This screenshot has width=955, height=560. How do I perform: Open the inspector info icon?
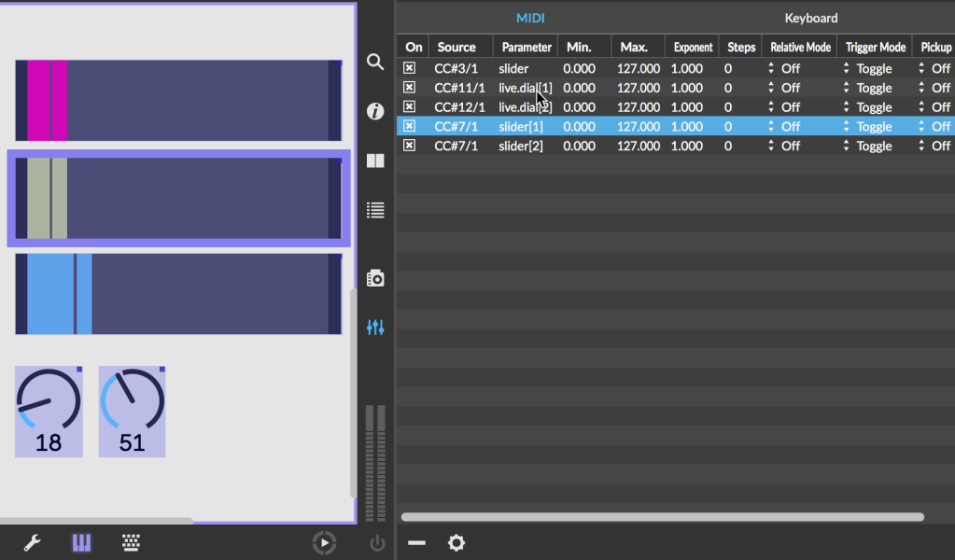[375, 112]
